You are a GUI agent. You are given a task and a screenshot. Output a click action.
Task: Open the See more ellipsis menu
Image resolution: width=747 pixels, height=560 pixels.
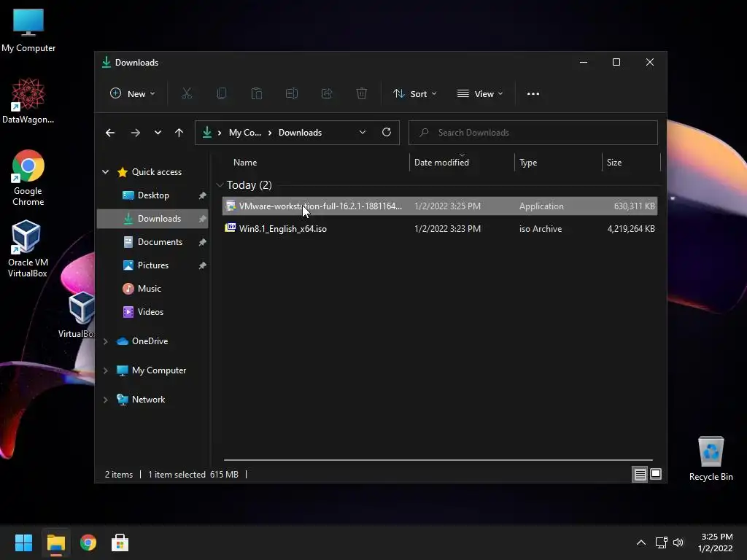click(x=533, y=94)
